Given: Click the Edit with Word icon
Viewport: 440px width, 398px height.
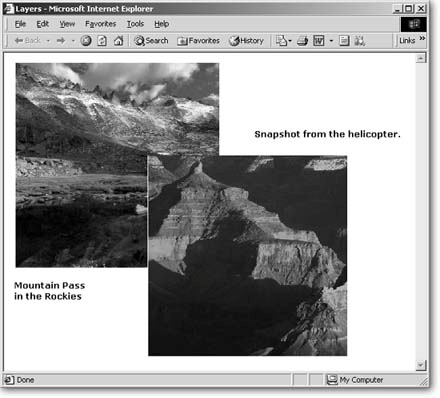Looking at the screenshot, I should (x=319, y=41).
